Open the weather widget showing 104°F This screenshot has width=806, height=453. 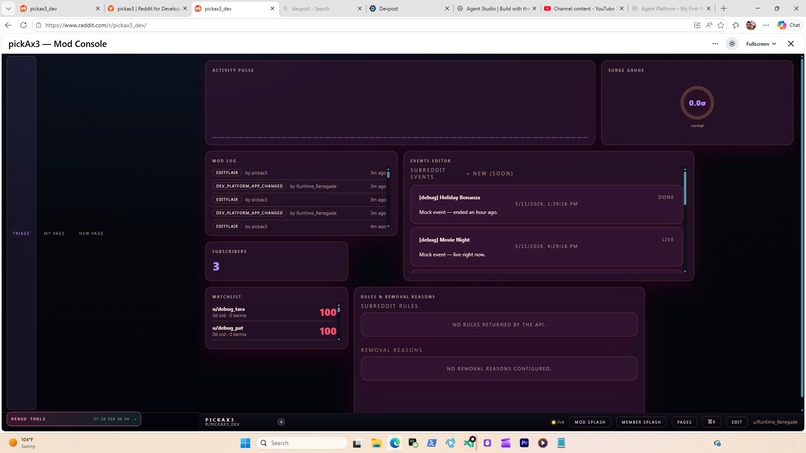22,443
